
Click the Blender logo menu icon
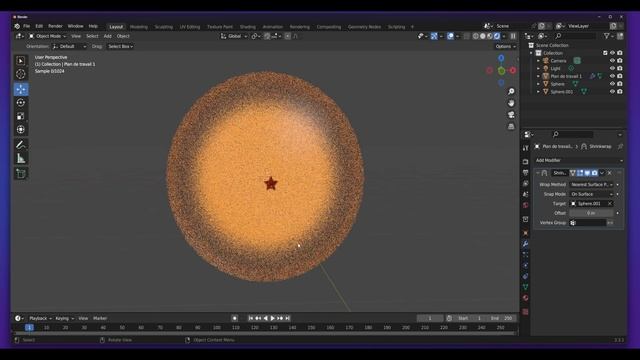tap(17, 26)
